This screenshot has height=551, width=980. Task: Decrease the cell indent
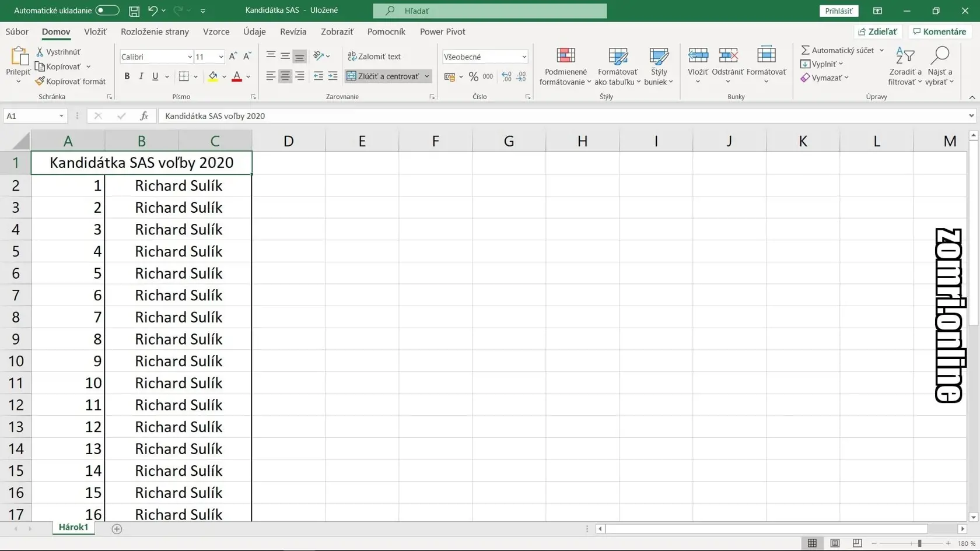point(318,76)
